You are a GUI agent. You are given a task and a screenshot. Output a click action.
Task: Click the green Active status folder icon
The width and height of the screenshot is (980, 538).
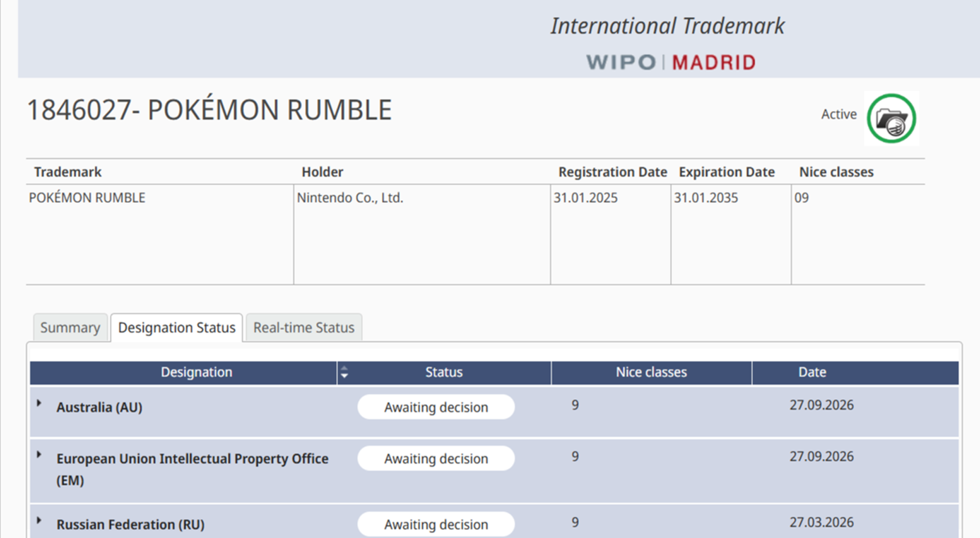[x=891, y=119]
